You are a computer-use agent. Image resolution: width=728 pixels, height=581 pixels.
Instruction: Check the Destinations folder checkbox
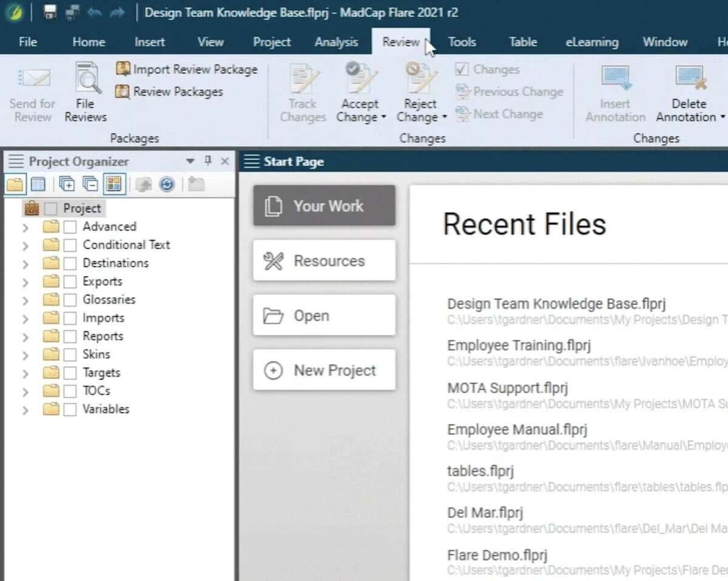point(70,263)
